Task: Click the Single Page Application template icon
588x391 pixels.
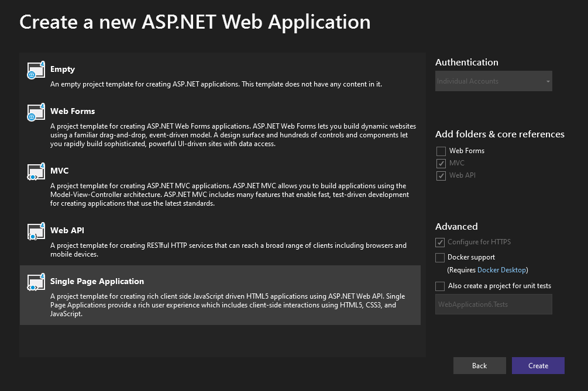Action: [x=36, y=282]
